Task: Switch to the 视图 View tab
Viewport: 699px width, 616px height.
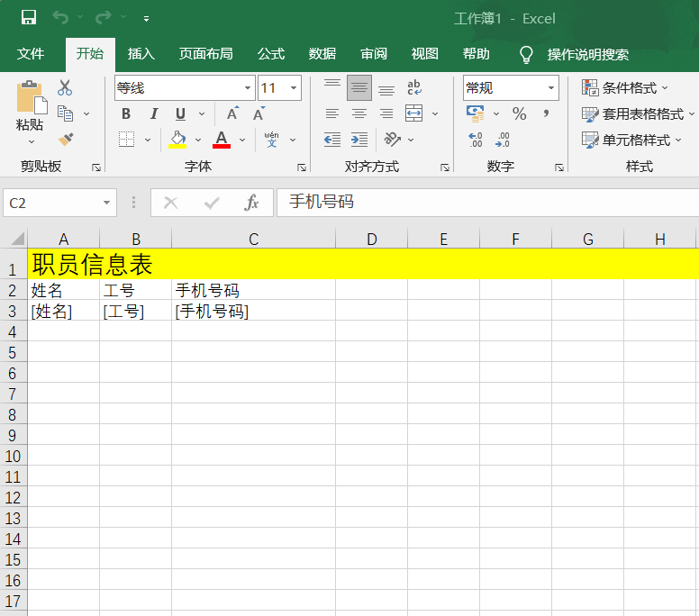Action: coord(425,54)
